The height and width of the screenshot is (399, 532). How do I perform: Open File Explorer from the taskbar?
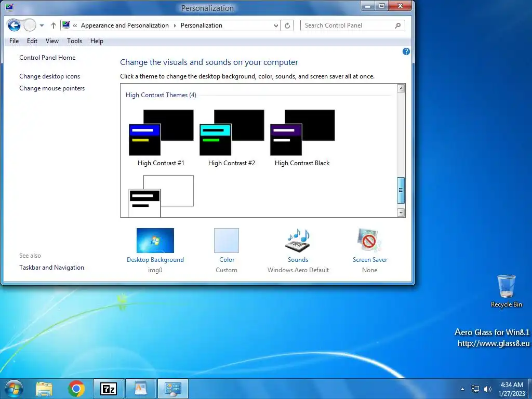click(x=44, y=389)
